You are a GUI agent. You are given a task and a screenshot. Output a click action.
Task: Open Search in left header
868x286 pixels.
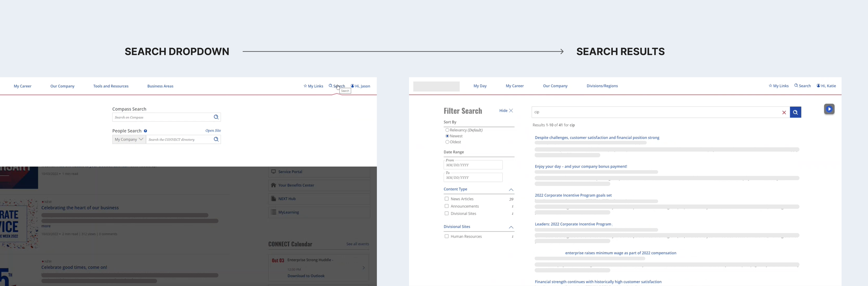tap(337, 86)
